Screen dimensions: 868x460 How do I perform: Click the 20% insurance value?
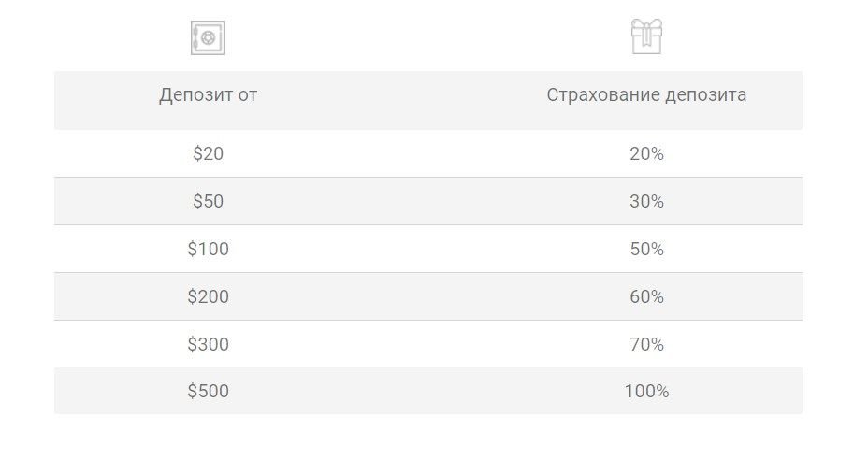point(646,153)
